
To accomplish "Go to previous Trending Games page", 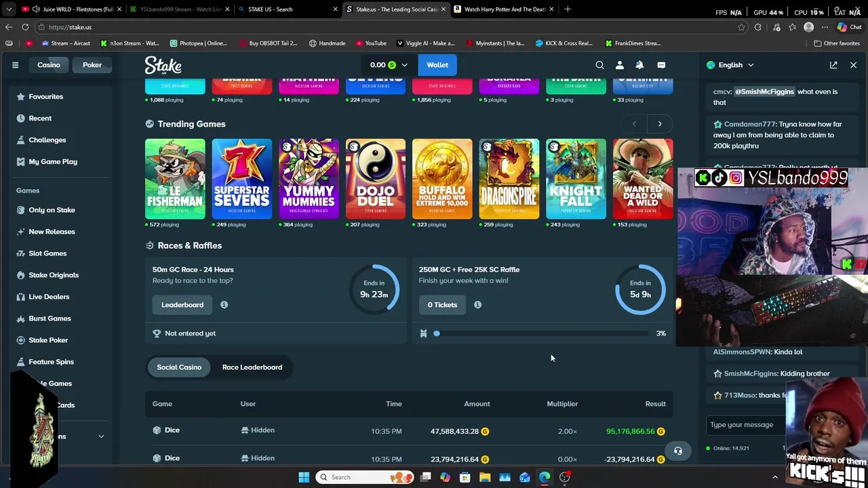I will click(x=634, y=124).
